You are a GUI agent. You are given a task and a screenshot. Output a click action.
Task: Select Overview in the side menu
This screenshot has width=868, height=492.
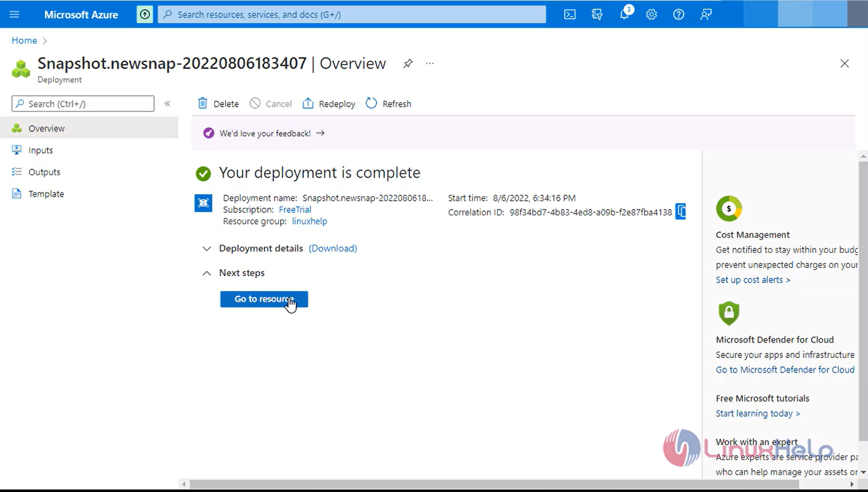pyautogui.click(x=89, y=128)
